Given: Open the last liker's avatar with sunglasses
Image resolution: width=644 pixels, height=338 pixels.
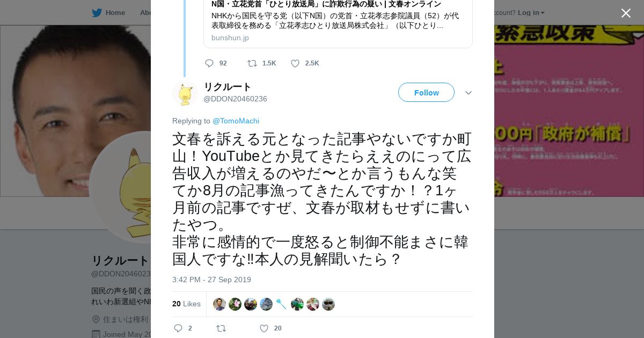Looking at the screenshot, I should tap(328, 304).
